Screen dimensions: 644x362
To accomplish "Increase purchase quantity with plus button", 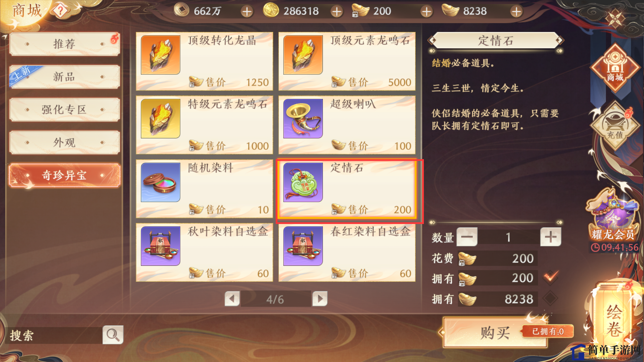I will pos(550,237).
